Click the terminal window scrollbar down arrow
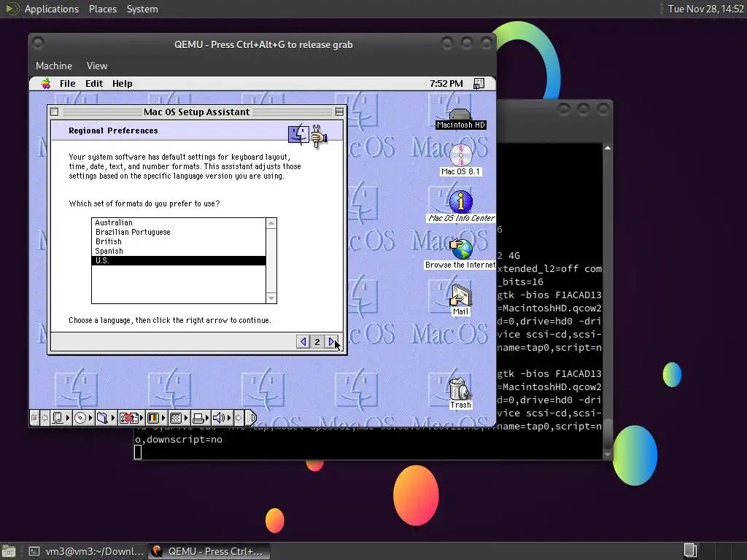The height and width of the screenshot is (560, 747). (x=608, y=455)
